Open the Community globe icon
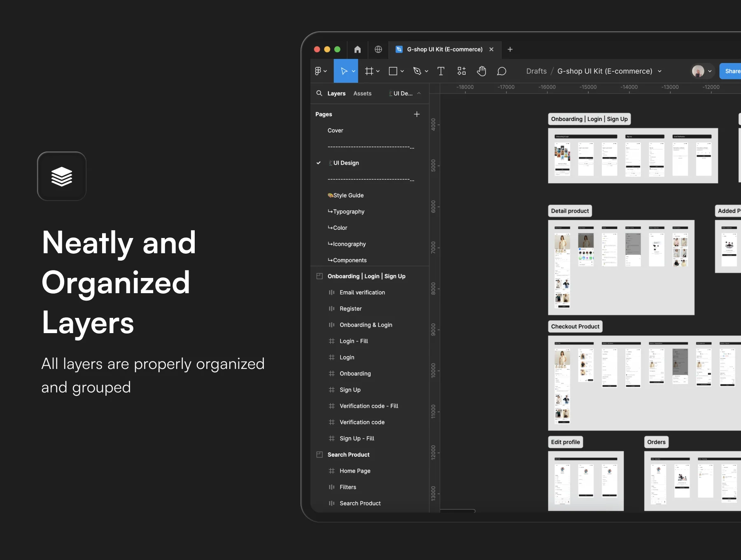 (x=378, y=49)
